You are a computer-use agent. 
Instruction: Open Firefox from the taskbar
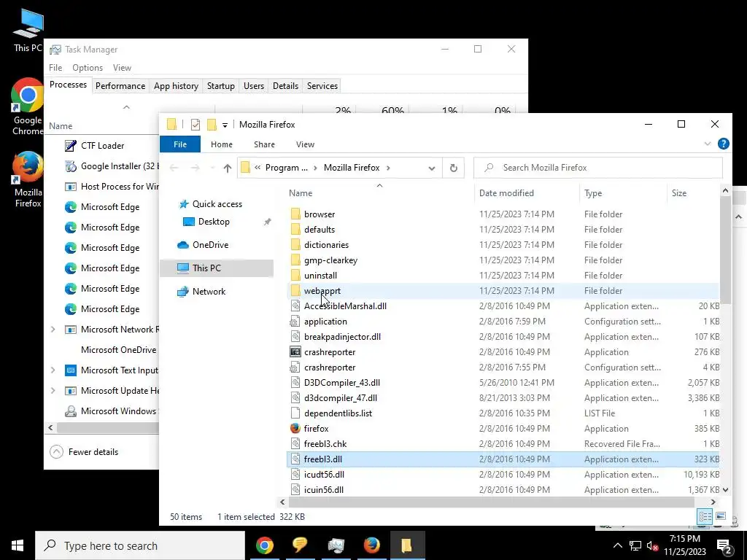tap(371, 545)
